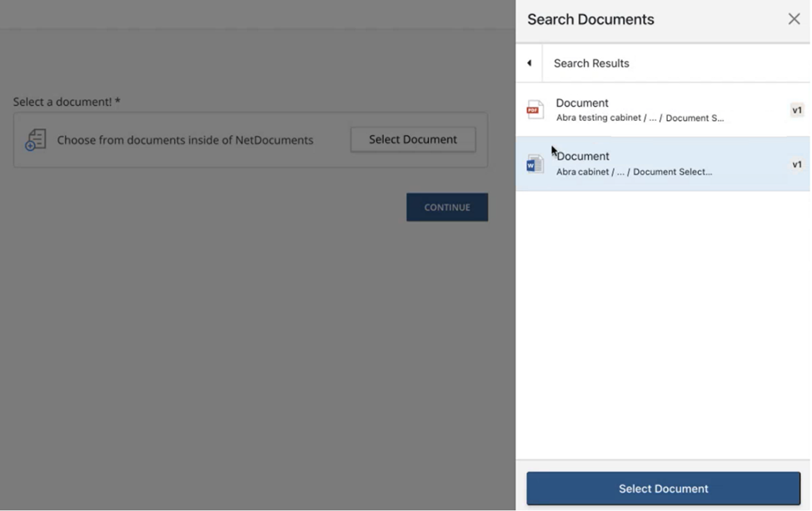Click the 'Select a document! *' label
Viewport: 812px width, 511px height.
[67, 102]
